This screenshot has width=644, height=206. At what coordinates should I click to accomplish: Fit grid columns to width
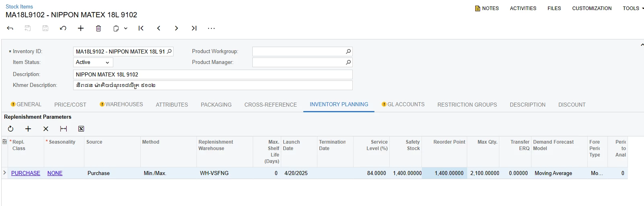click(x=63, y=129)
